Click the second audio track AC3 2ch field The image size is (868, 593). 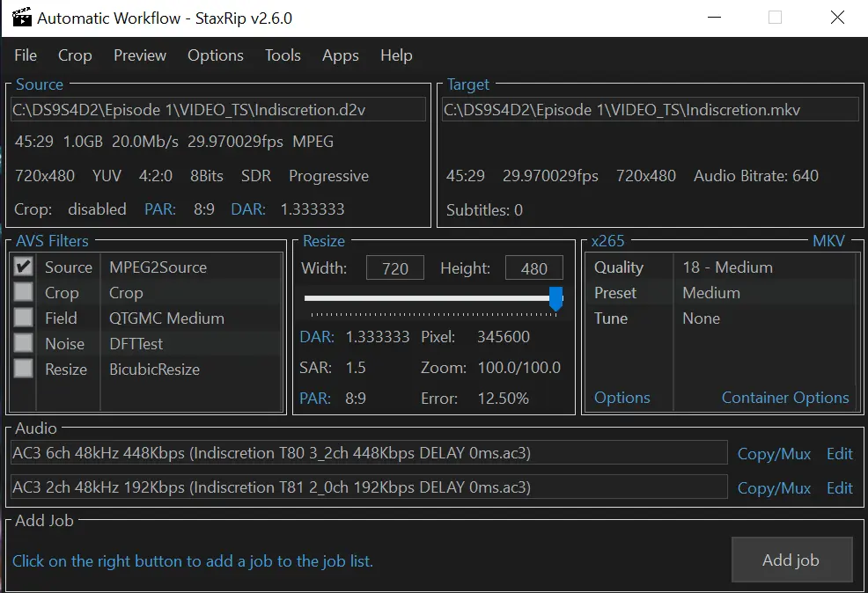(x=369, y=487)
